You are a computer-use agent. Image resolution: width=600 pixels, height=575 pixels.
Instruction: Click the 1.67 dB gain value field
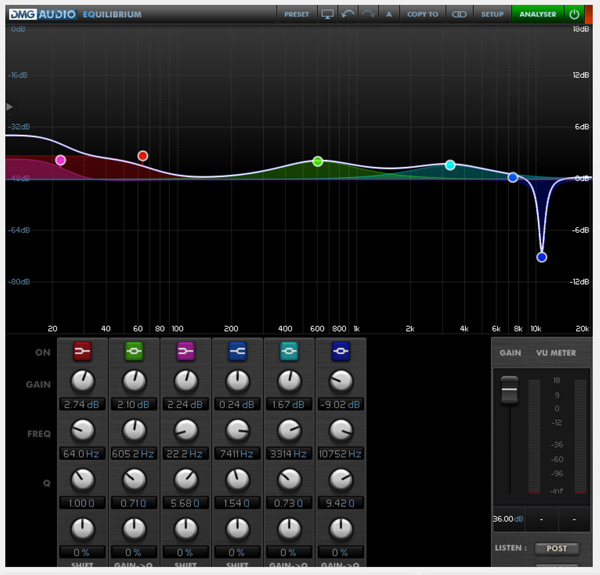pyautogui.click(x=289, y=404)
